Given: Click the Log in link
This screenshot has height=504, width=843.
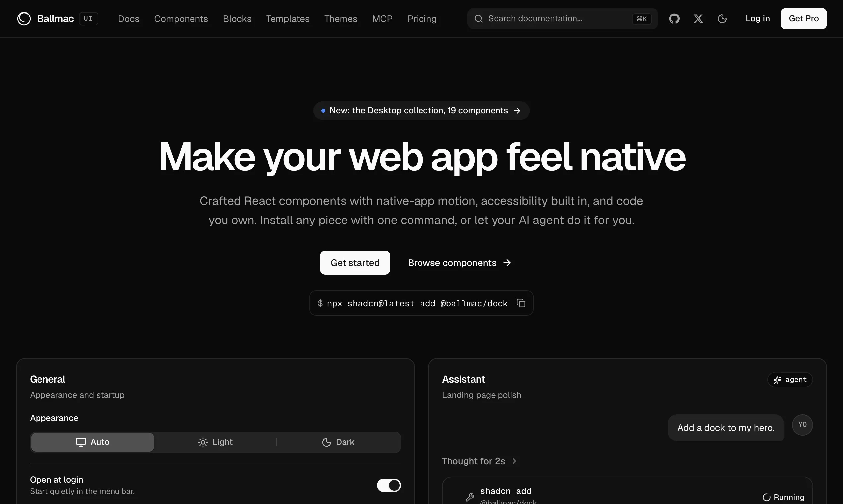Looking at the screenshot, I should (757, 18).
